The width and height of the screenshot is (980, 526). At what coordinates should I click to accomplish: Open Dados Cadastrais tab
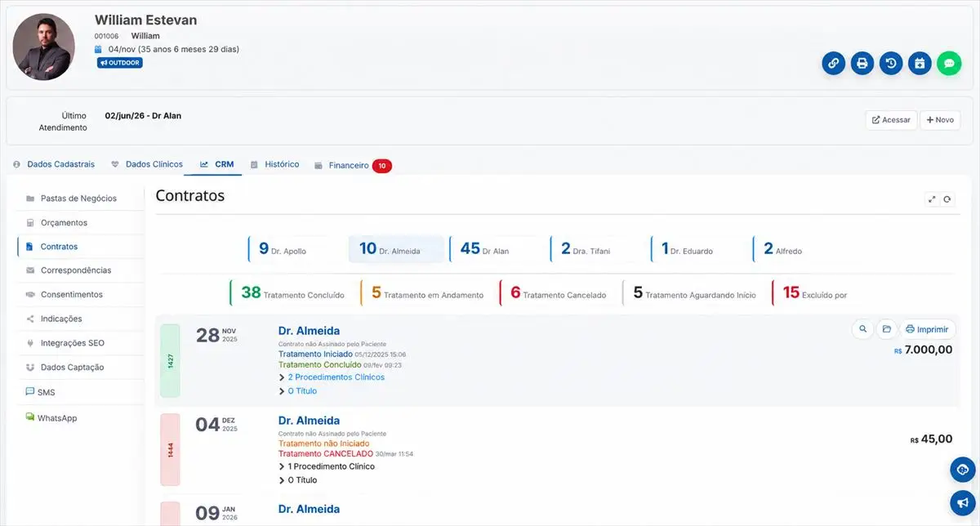[x=54, y=164]
